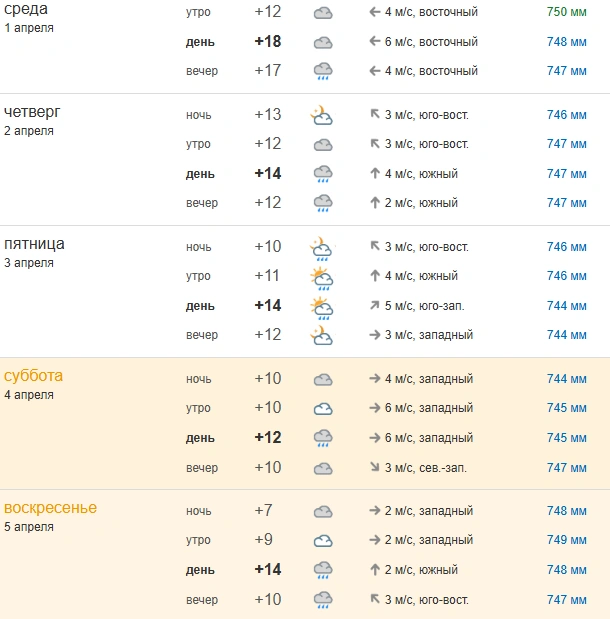Click the 744 мм pressure for Friday day
610x619 pixels.
pyautogui.click(x=567, y=306)
